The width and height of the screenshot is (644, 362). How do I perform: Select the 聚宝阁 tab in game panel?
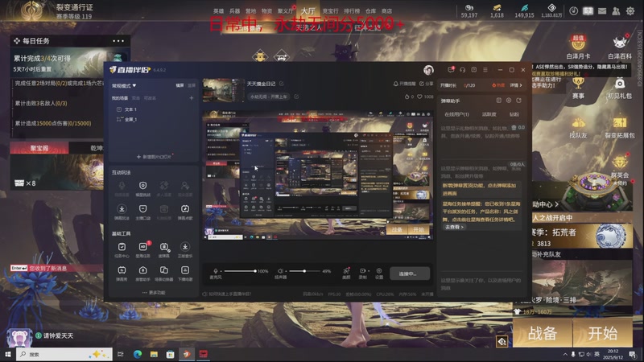[x=39, y=148]
